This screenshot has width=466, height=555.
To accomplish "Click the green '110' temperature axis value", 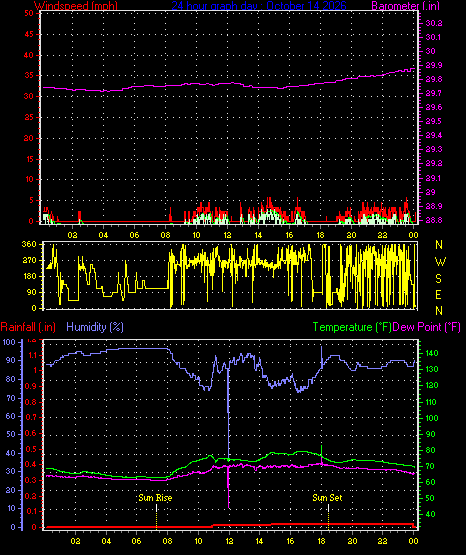I will pyautogui.click(x=432, y=402).
